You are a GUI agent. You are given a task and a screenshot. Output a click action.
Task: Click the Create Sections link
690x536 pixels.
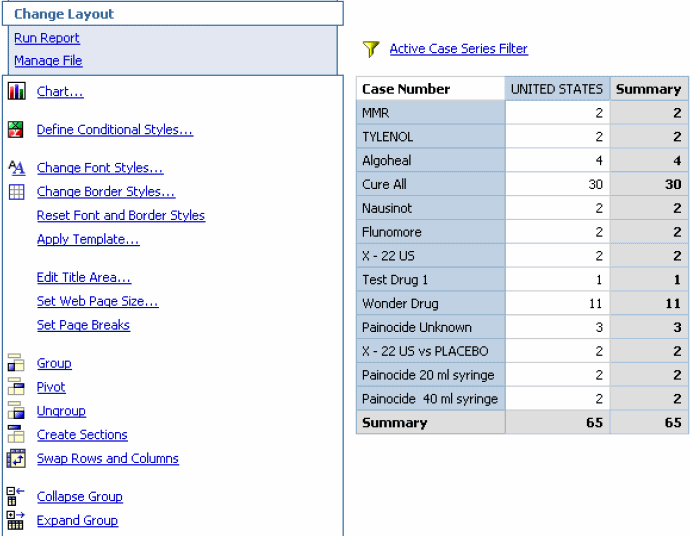point(82,434)
